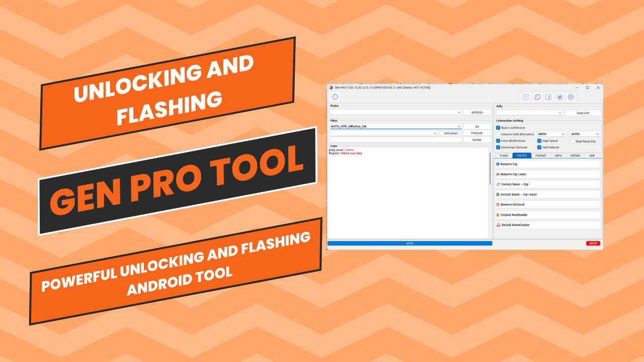Click the red STOP button
This screenshot has height=362, width=644.
click(x=593, y=243)
